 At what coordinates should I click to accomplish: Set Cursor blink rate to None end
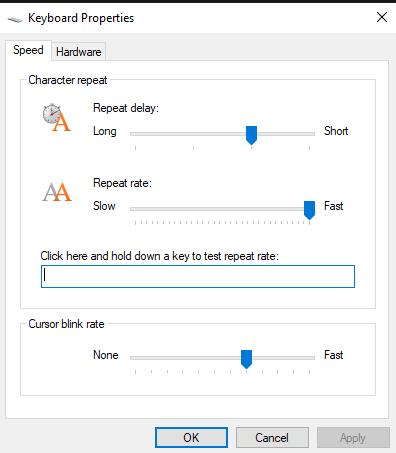135,358
